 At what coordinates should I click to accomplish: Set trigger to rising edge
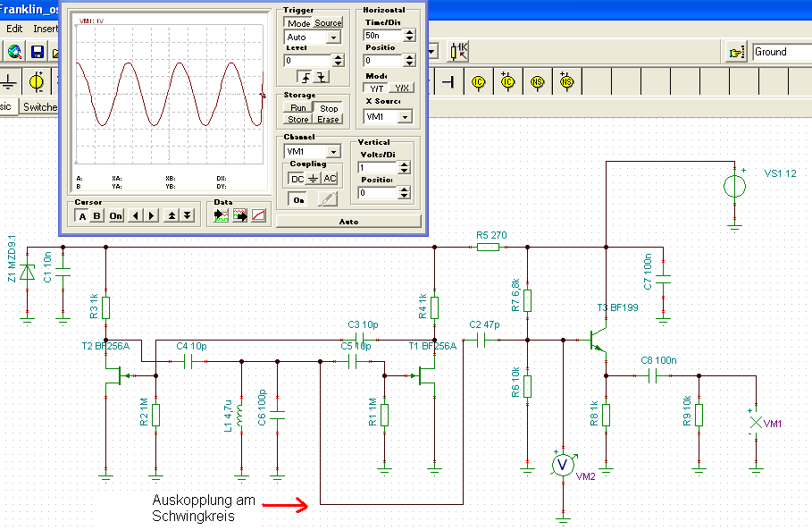tap(306, 77)
